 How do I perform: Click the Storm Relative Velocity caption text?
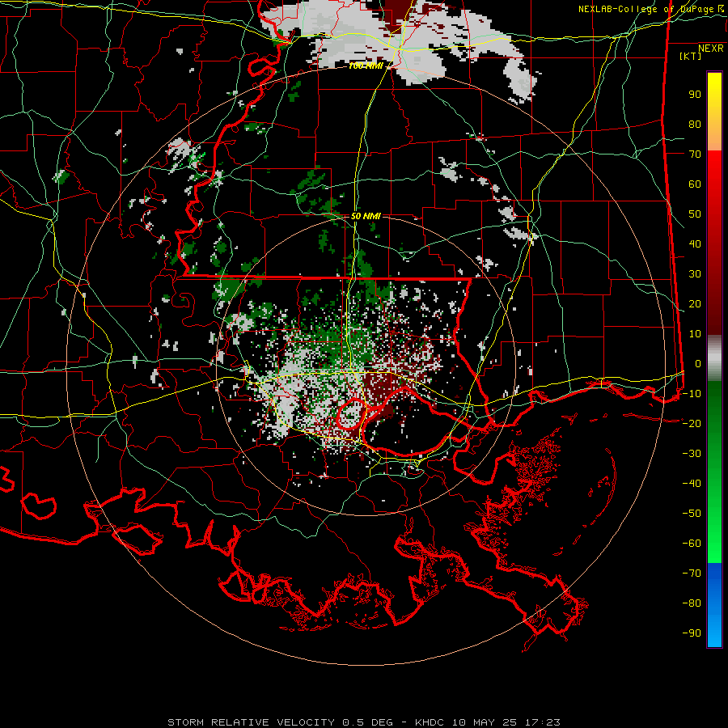pyautogui.click(x=363, y=722)
